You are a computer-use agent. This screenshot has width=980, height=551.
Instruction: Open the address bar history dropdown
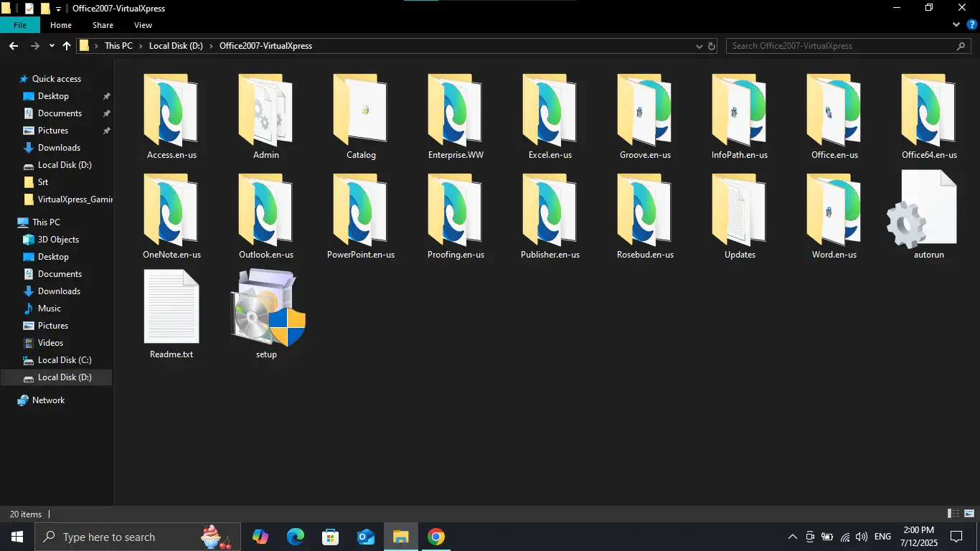tap(699, 46)
